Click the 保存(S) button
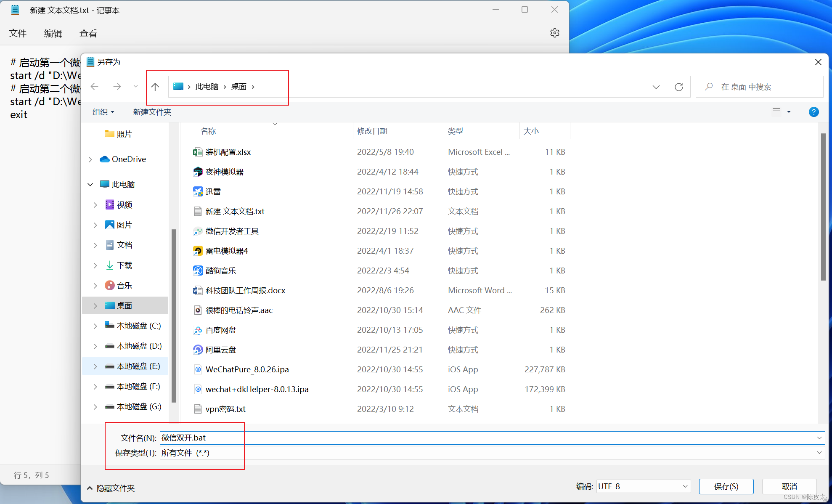The width and height of the screenshot is (832, 504). click(726, 487)
